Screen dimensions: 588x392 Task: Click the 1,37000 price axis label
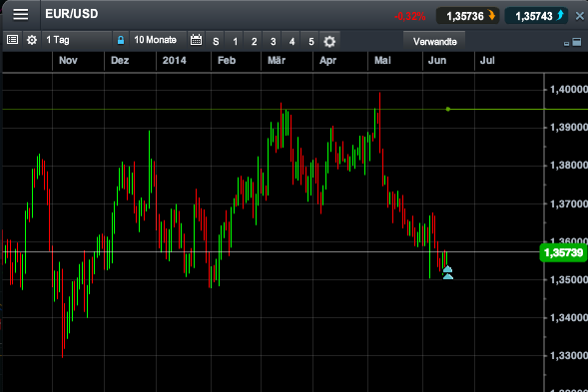coord(569,203)
